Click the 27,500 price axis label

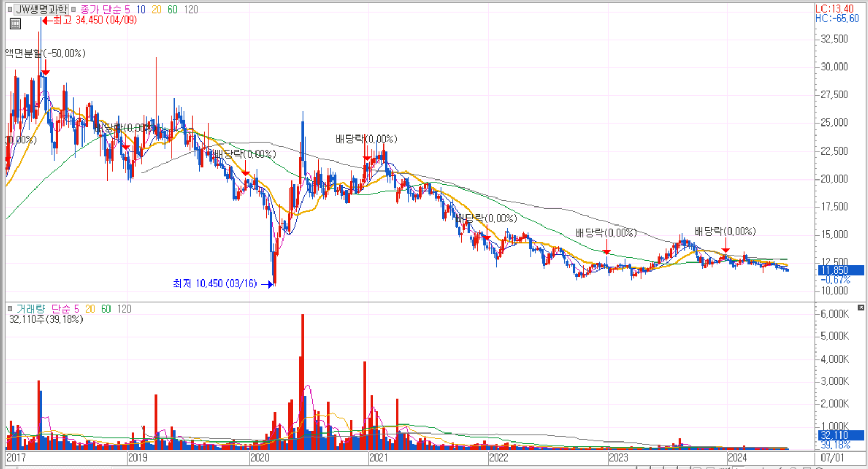pyautogui.click(x=834, y=95)
